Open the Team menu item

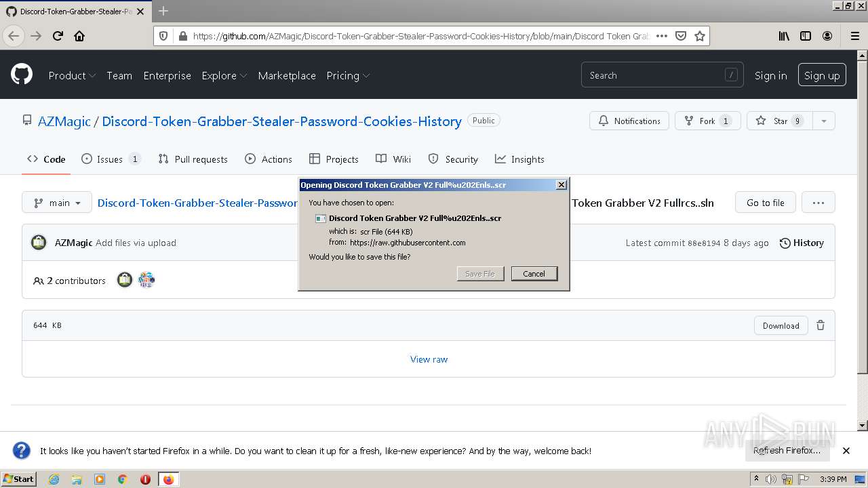(119, 75)
